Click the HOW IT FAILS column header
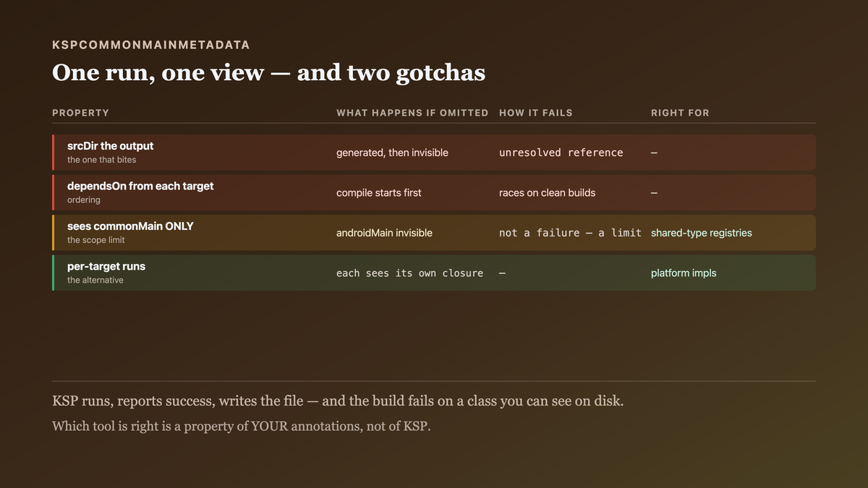868x488 pixels. point(536,113)
